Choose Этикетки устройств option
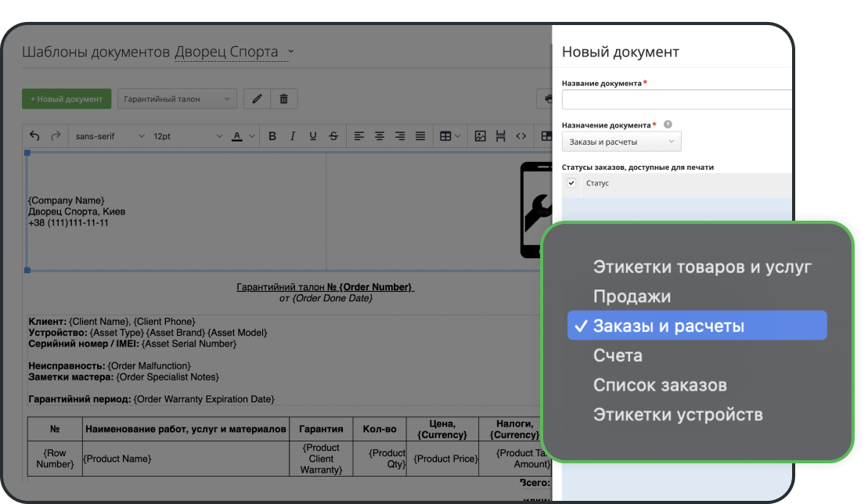 pyautogui.click(x=677, y=415)
